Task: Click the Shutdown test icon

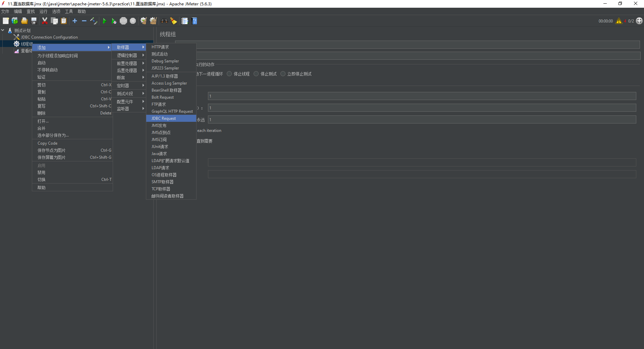Action: [x=133, y=21]
